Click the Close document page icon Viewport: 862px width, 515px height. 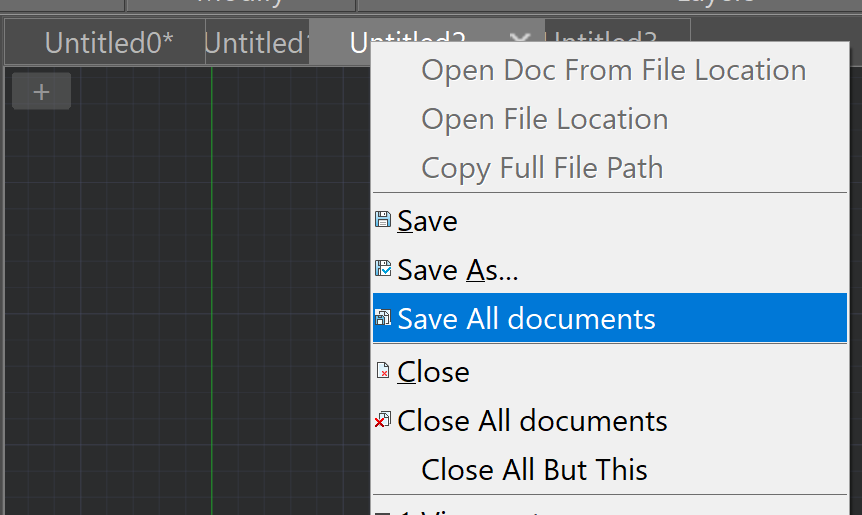point(383,370)
